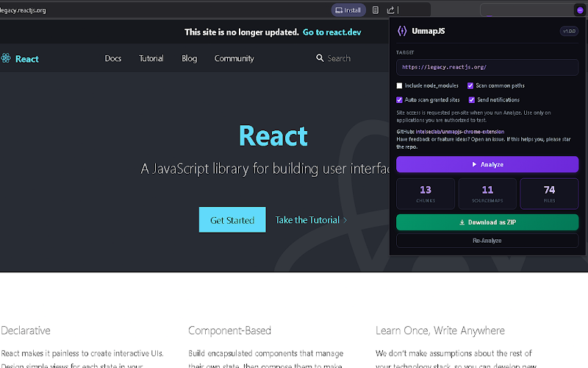Click the Re-Analyze button
This screenshot has height=368, width=588.
487,241
